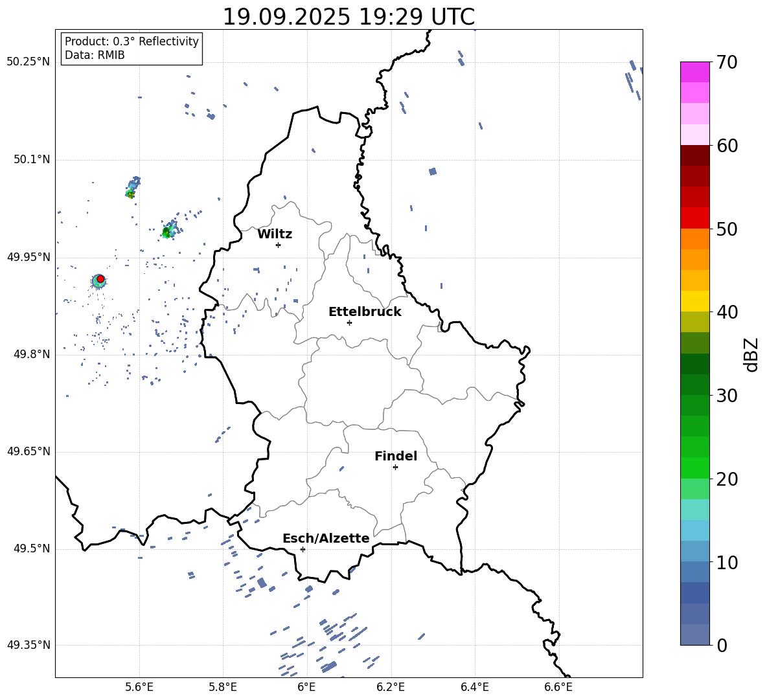
Task: Click the cross marker below Wiltz
Action: click(x=279, y=245)
